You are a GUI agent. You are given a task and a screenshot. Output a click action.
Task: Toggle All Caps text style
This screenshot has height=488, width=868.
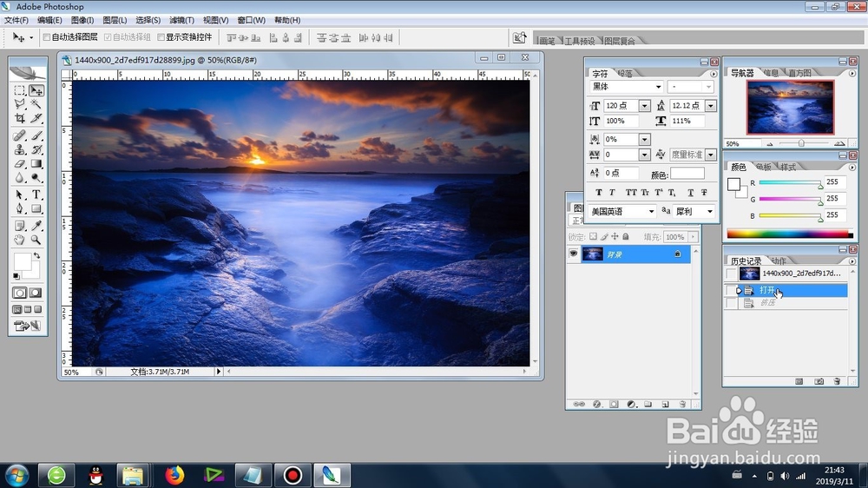coord(630,192)
